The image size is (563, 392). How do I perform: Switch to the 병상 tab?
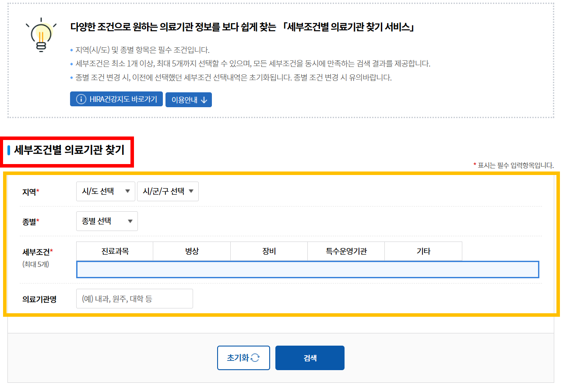[191, 251]
